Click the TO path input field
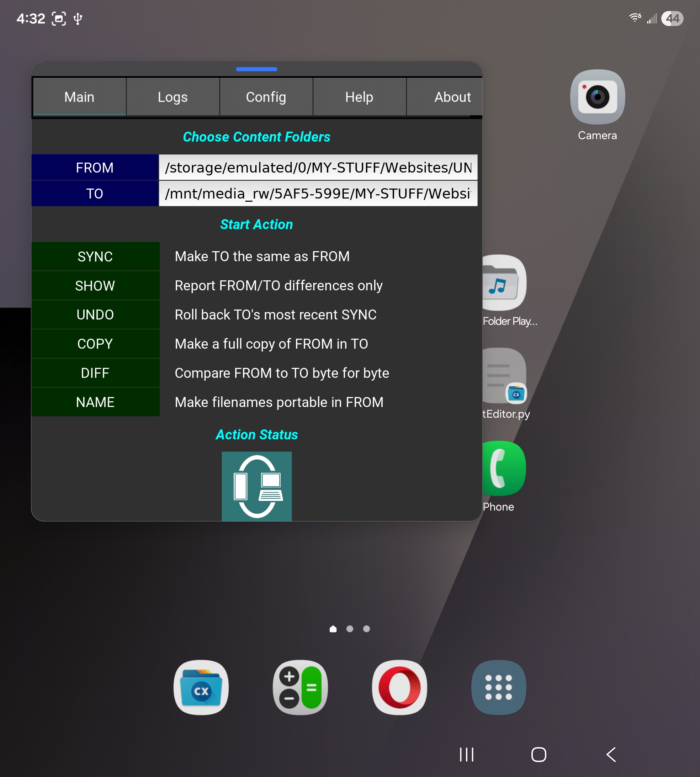 (318, 194)
